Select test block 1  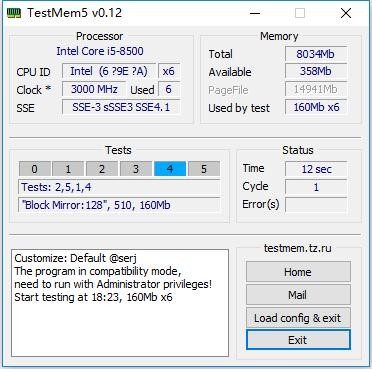point(68,169)
